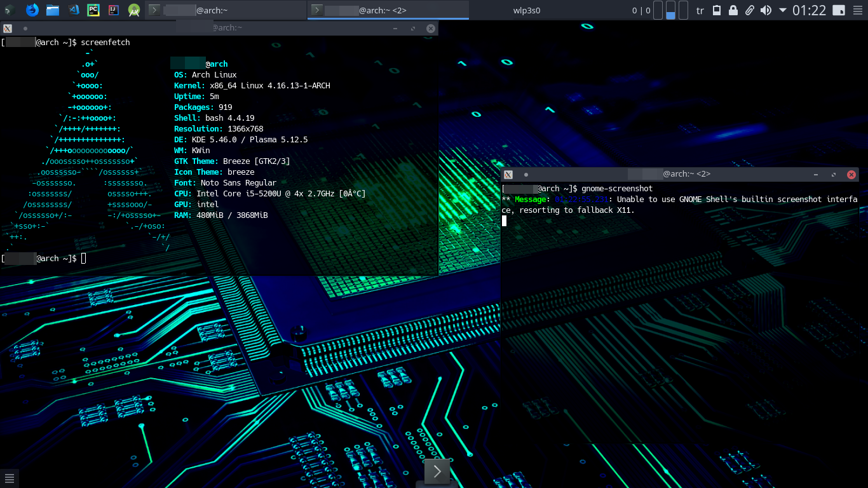
Task: Click the 'gnome-screenshot' command text
Action: tap(617, 189)
